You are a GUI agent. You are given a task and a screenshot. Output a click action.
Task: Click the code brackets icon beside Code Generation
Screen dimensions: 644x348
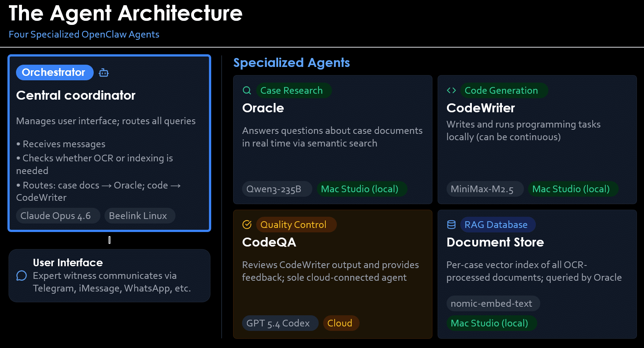coord(451,90)
